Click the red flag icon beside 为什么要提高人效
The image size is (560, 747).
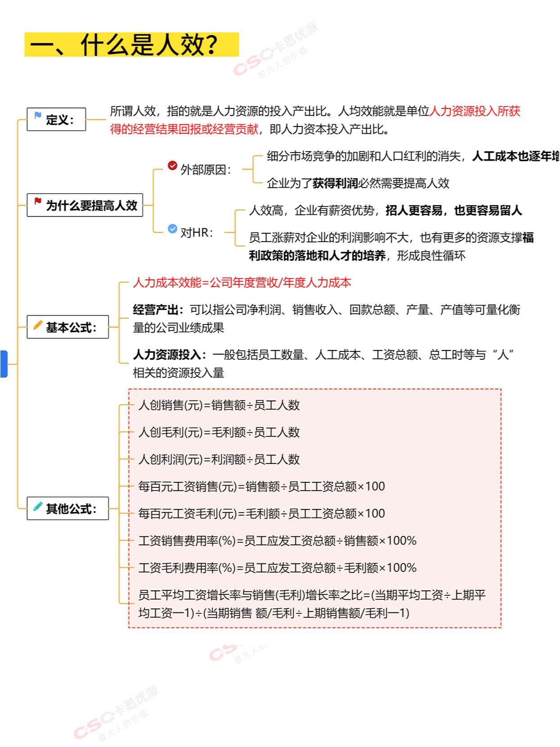[38, 201]
